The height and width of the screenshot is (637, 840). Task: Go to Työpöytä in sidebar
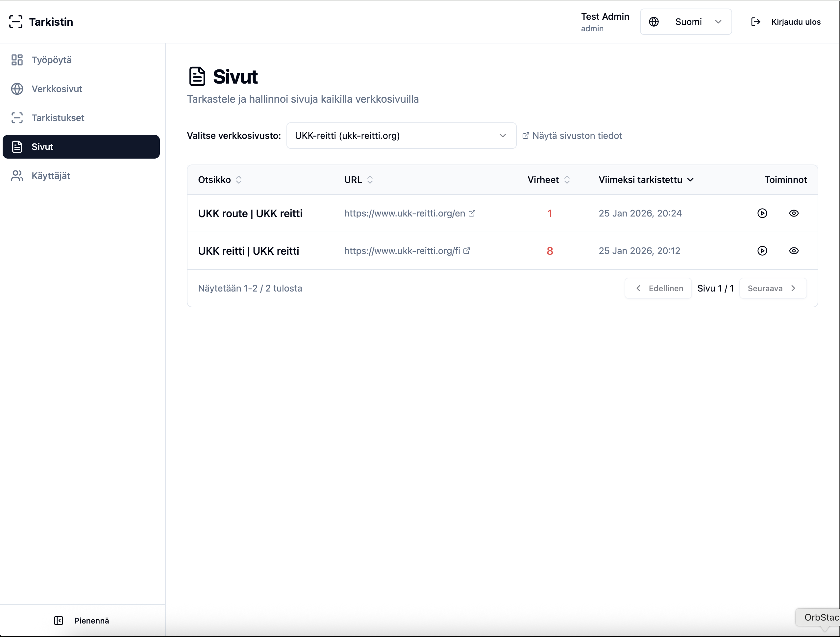(51, 60)
